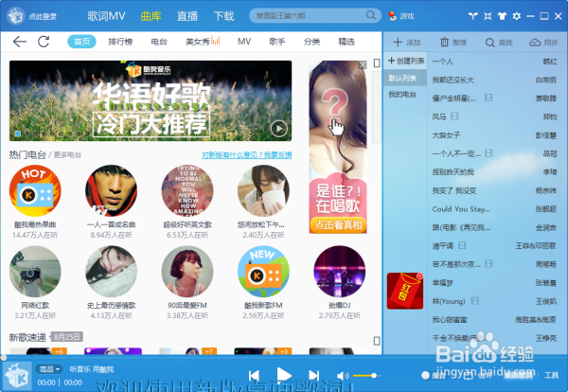Open the new-version feedback link
568x392 pixels.
[247, 155]
